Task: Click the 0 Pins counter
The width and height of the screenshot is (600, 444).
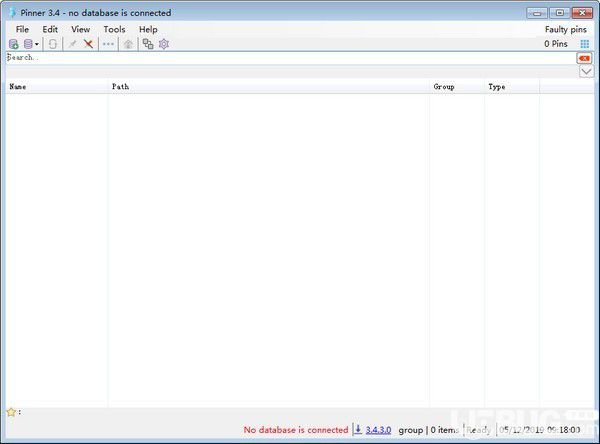Action: click(x=556, y=44)
